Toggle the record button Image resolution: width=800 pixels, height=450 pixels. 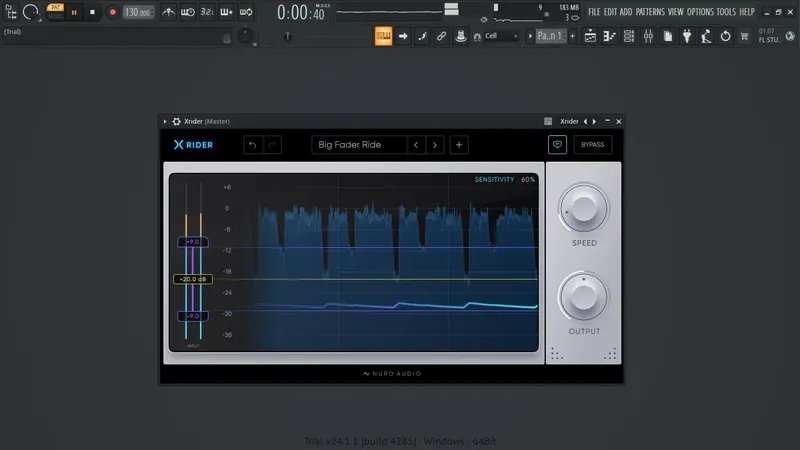(x=112, y=12)
